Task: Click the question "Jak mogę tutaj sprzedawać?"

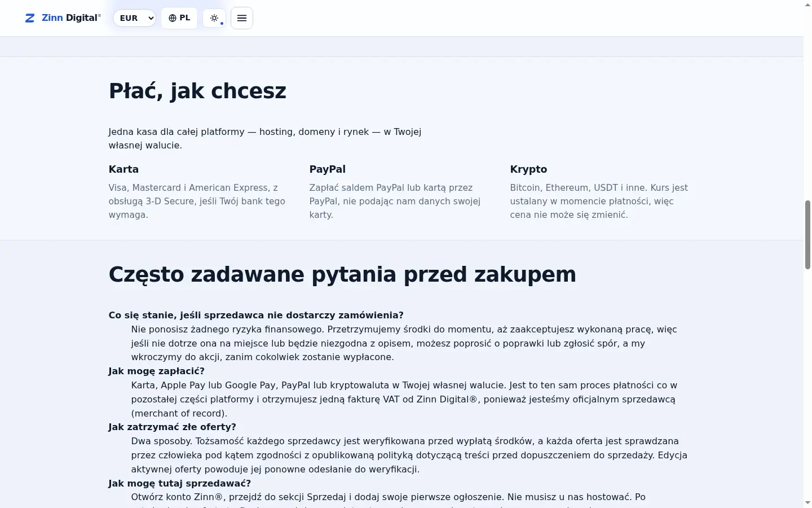Action: click(180, 483)
